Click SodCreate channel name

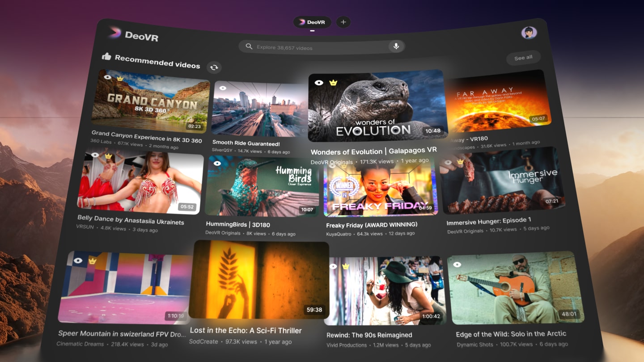(x=203, y=342)
